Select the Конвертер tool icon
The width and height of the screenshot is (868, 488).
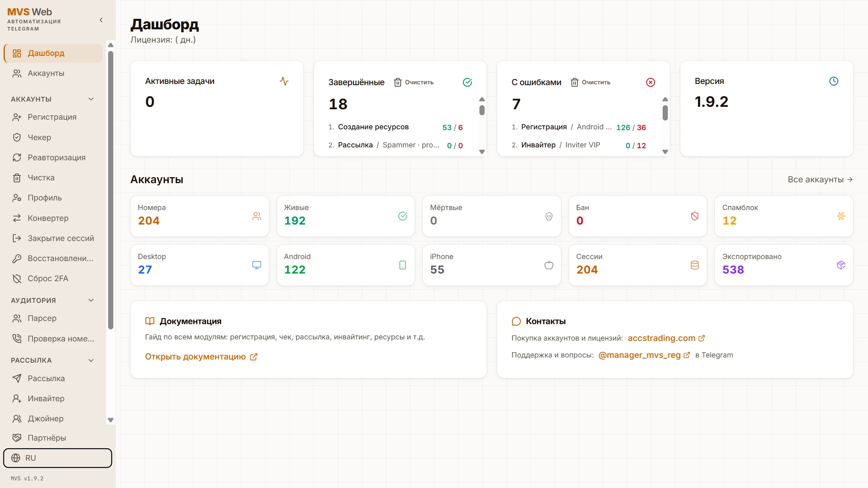(17, 218)
